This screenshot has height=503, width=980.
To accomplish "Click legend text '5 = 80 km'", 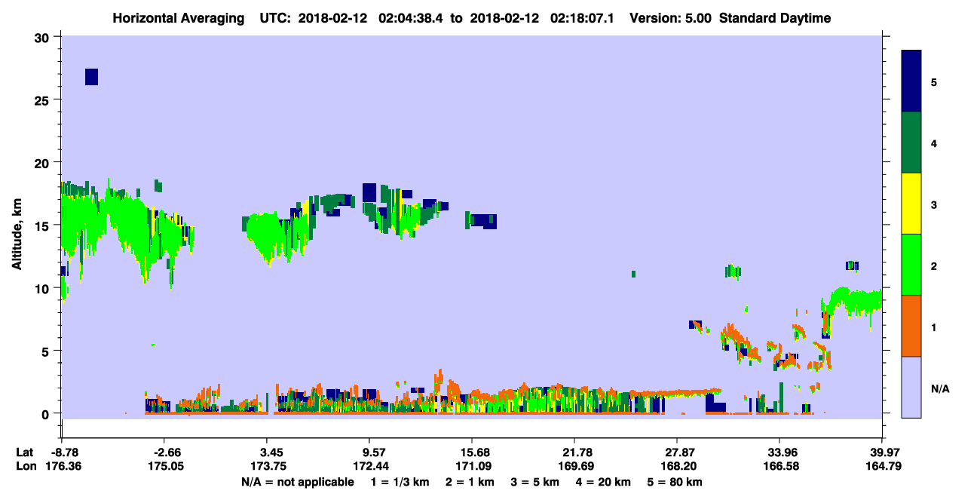I will point(676,482).
